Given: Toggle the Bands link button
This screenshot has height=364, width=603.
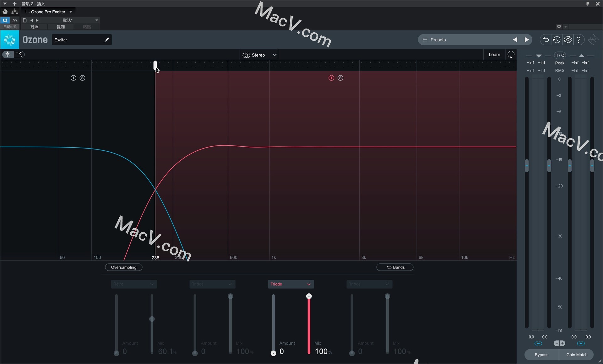Looking at the screenshot, I should [395, 267].
